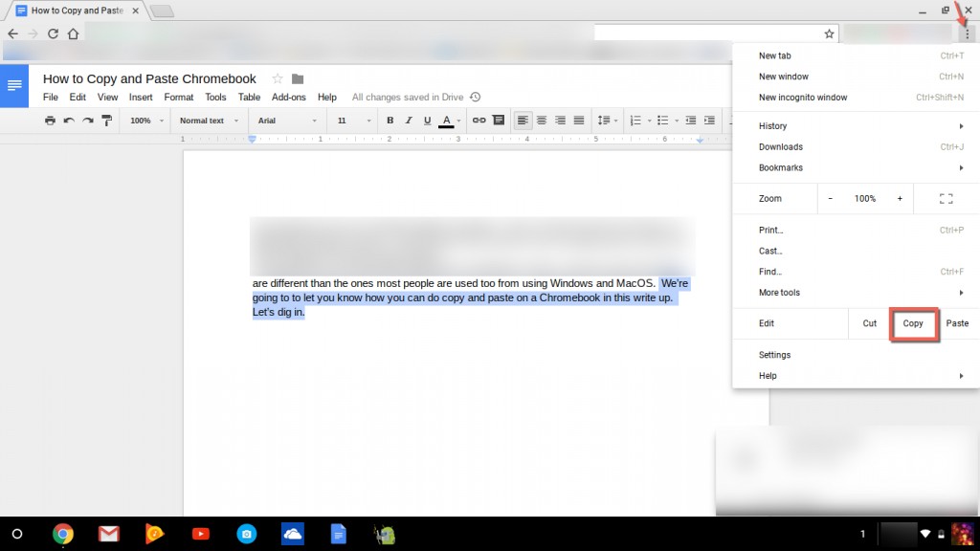Redo the action in Docs toolbar

[x=88, y=120]
